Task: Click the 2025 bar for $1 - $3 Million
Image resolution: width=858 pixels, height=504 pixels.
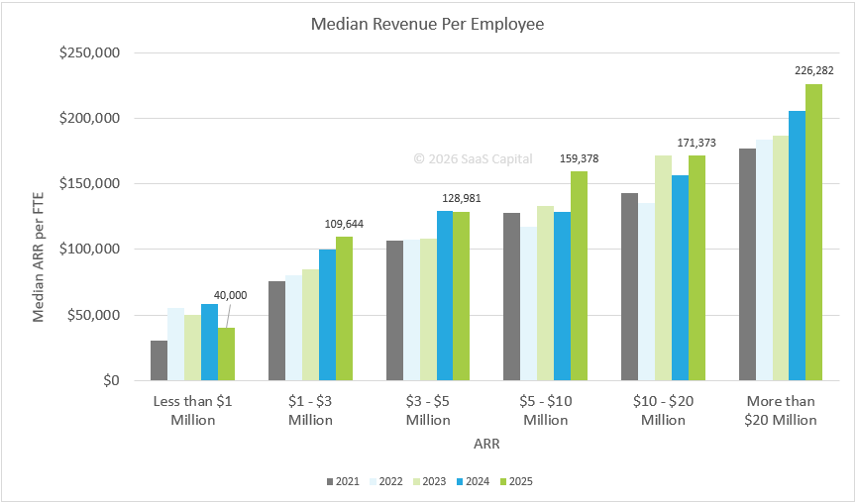Action: 344,309
